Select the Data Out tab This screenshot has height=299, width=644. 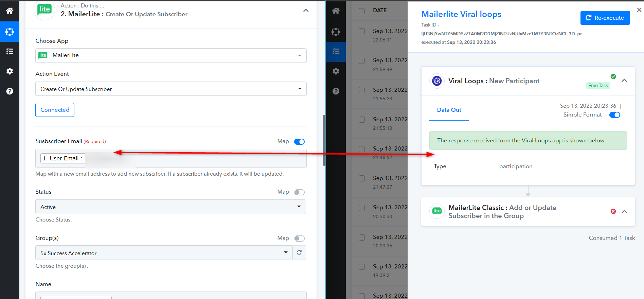click(x=449, y=110)
